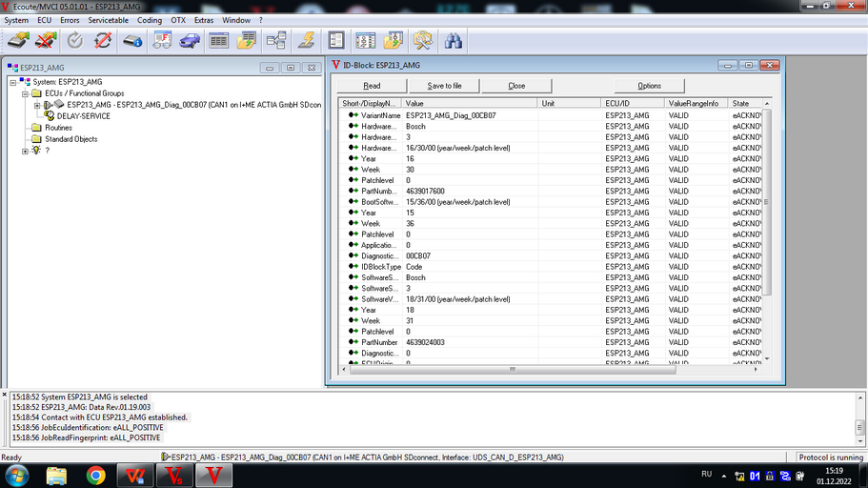Click the purple car toolbar icon
Image resolution: width=868 pixels, height=488 pixels.
pos(190,40)
